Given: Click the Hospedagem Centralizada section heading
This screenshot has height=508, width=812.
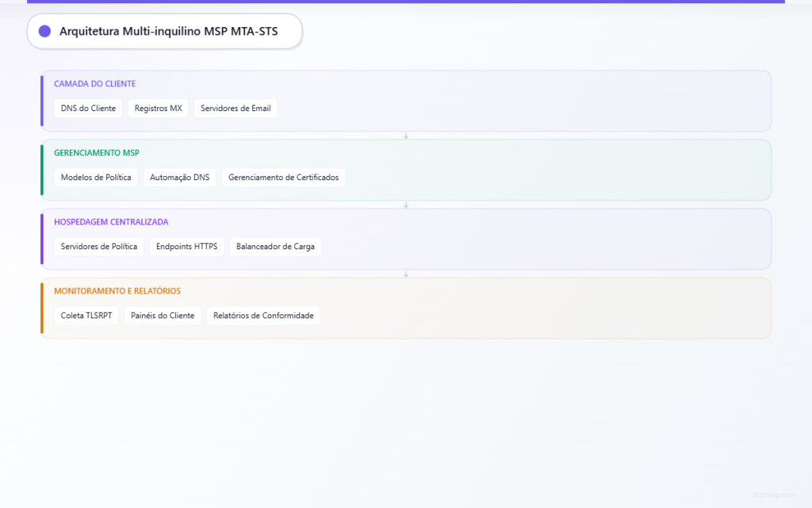Looking at the screenshot, I should [x=111, y=221].
